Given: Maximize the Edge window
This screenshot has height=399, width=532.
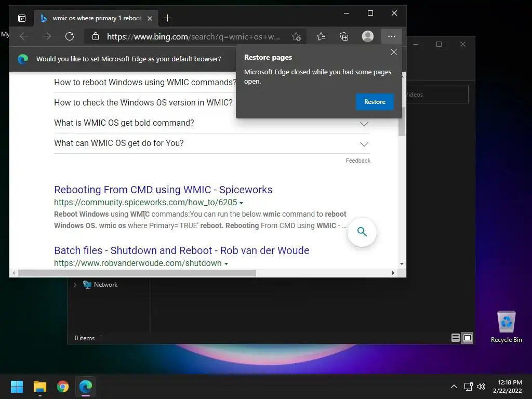Looking at the screenshot, I should point(370,13).
